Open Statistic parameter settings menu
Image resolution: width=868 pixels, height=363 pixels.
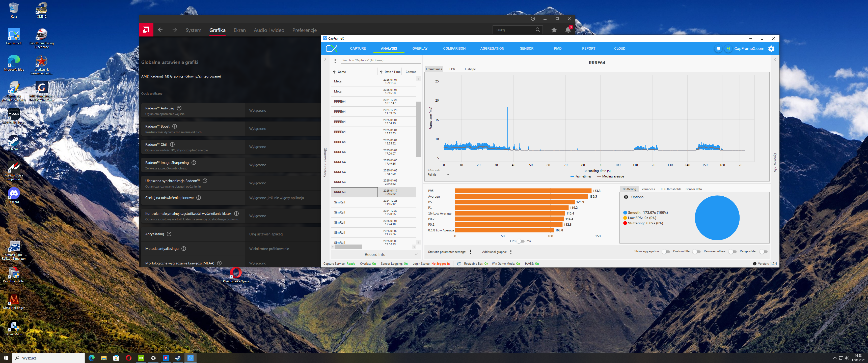coord(470,252)
